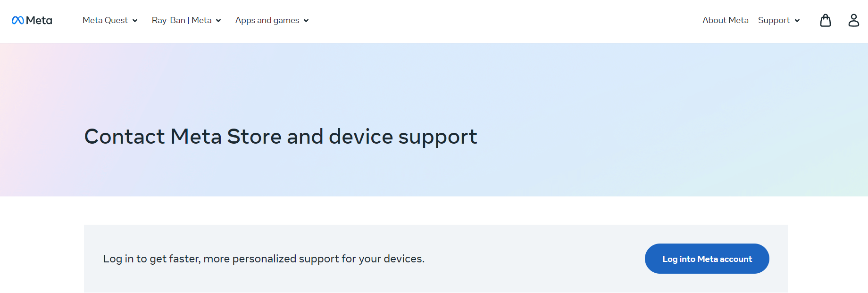
Task: View items in your shopping bag
Action: coord(826,20)
